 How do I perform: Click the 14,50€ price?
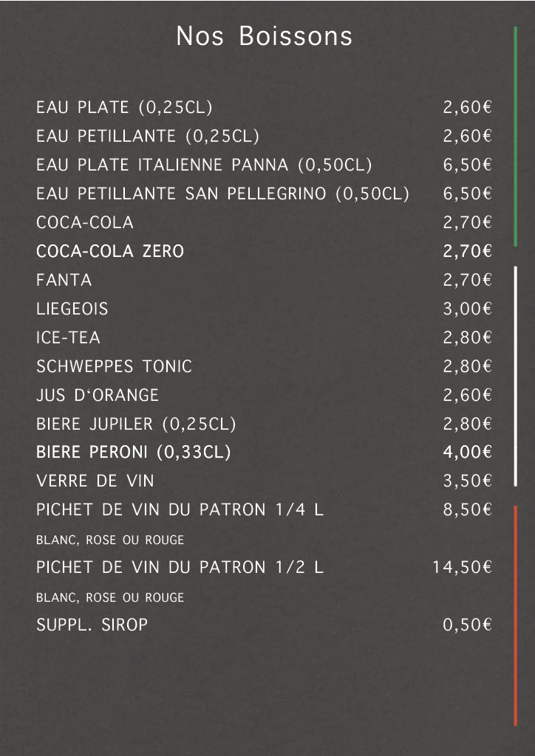[x=462, y=568]
